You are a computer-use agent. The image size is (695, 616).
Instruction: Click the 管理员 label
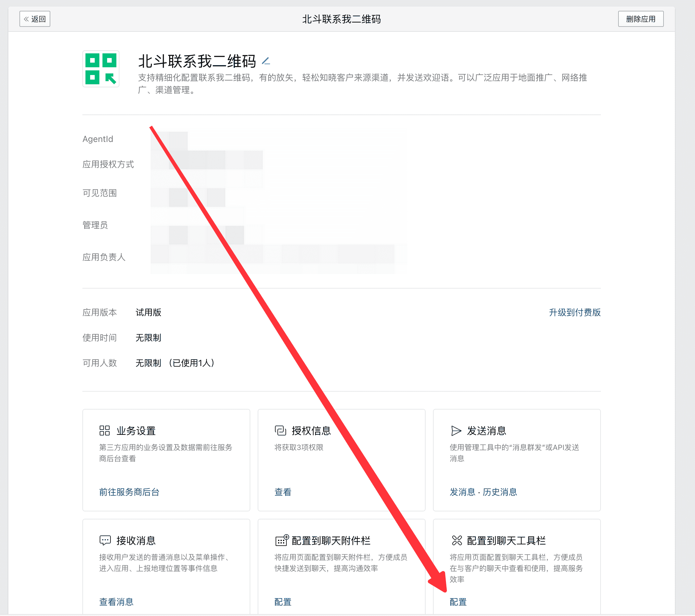click(x=95, y=225)
